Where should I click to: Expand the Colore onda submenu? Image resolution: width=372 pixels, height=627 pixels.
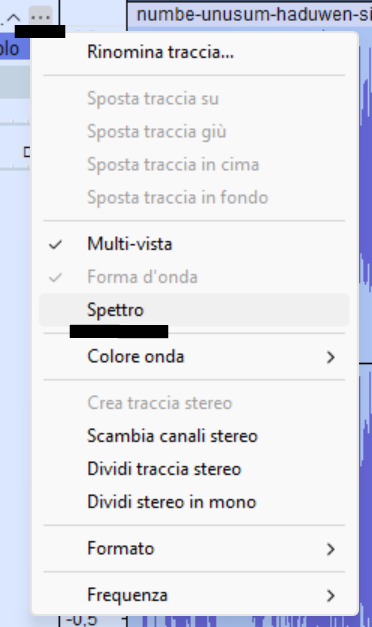click(194, 356)
